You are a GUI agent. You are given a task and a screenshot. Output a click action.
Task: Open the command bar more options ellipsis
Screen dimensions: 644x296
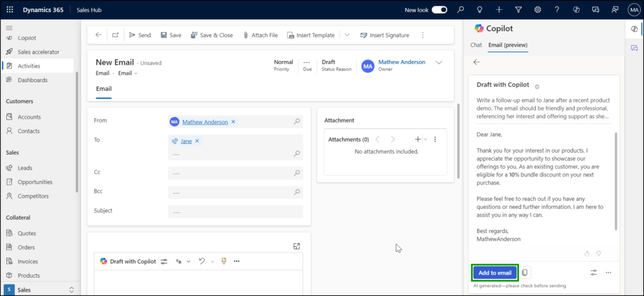423,35
